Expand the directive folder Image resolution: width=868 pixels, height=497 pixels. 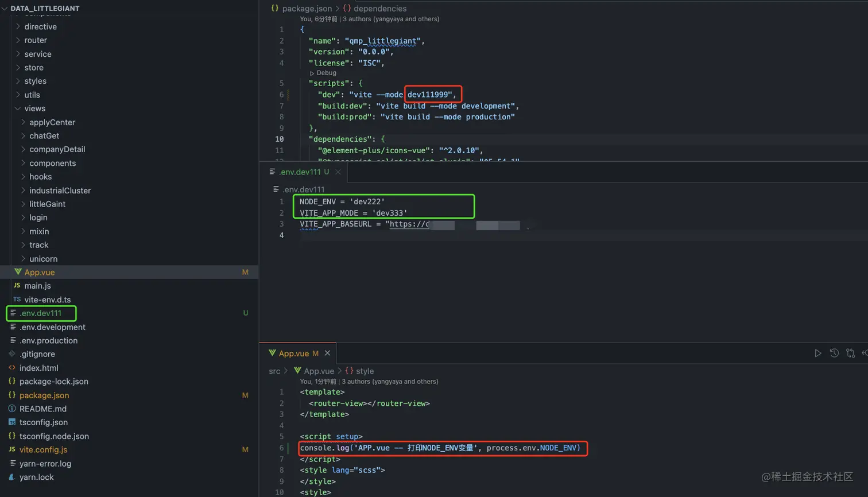(x=18, y=26)
